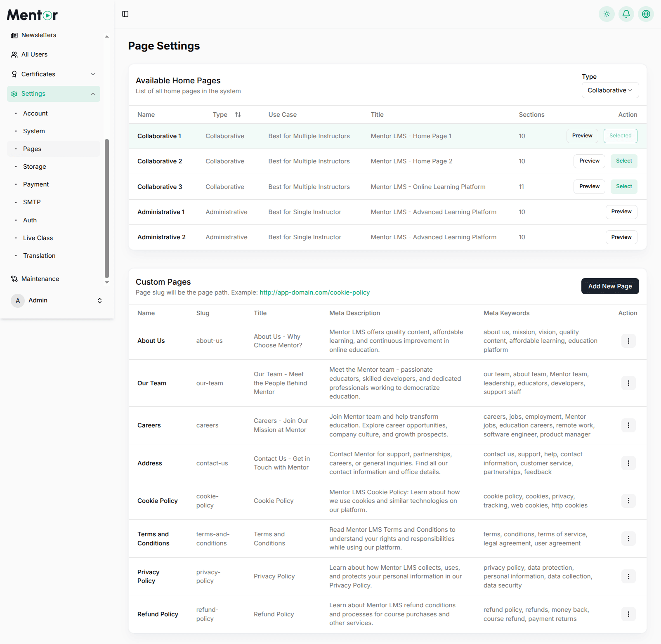
Task: Collapse sidebar using panel toggle icon
Action: click(x=125, y=14)
